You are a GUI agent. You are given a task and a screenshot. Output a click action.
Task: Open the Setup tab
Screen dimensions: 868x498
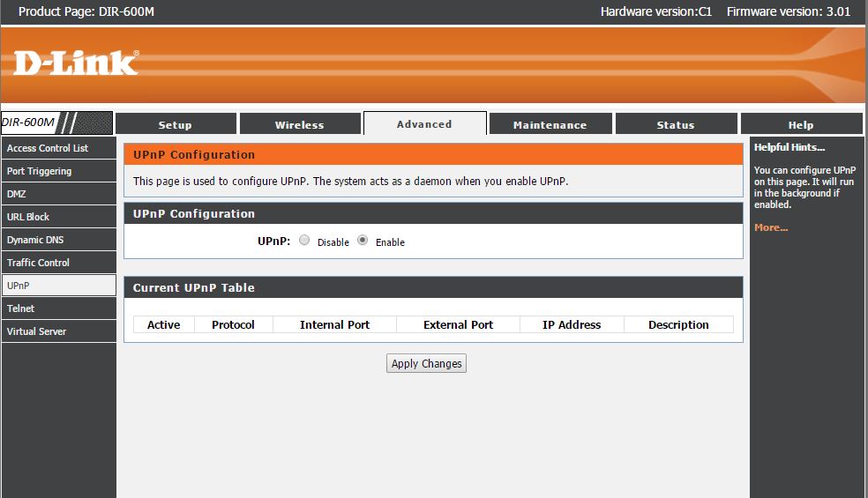point(176,124)
